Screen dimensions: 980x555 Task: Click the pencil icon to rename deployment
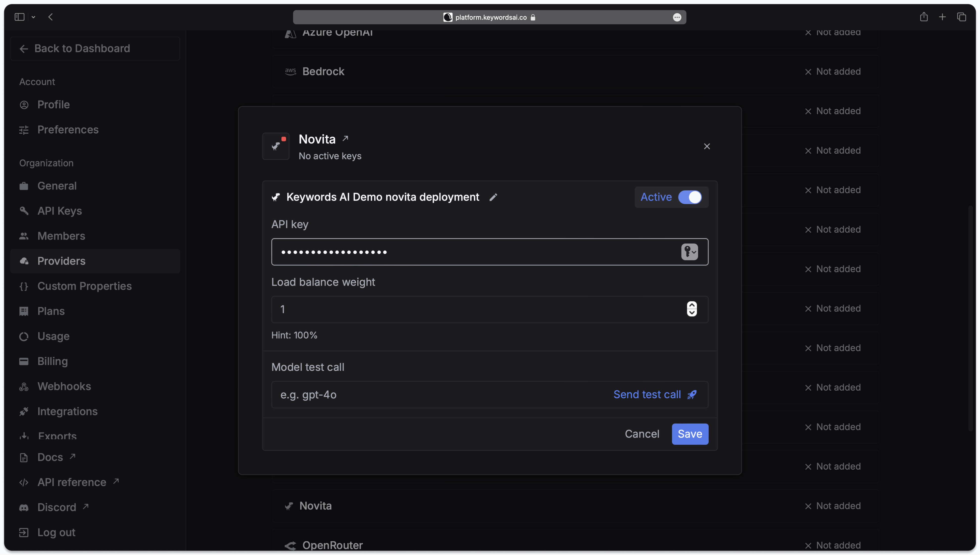(493, 197)
